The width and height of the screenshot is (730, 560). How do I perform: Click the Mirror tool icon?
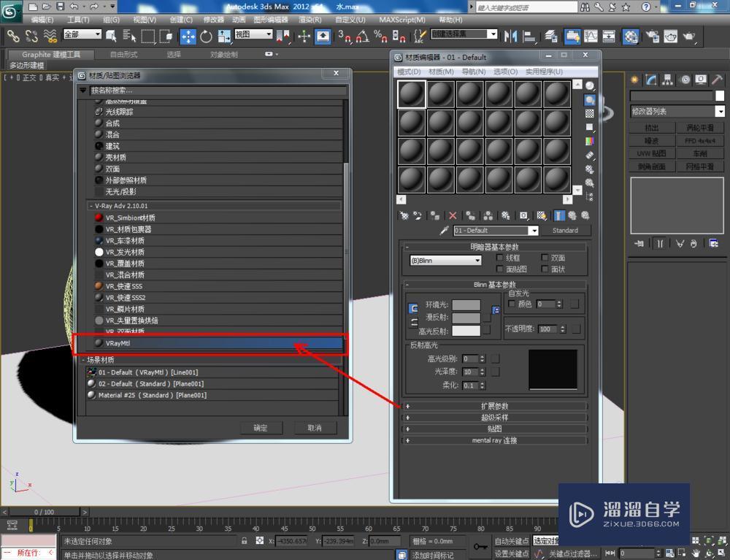pos(510,37)
